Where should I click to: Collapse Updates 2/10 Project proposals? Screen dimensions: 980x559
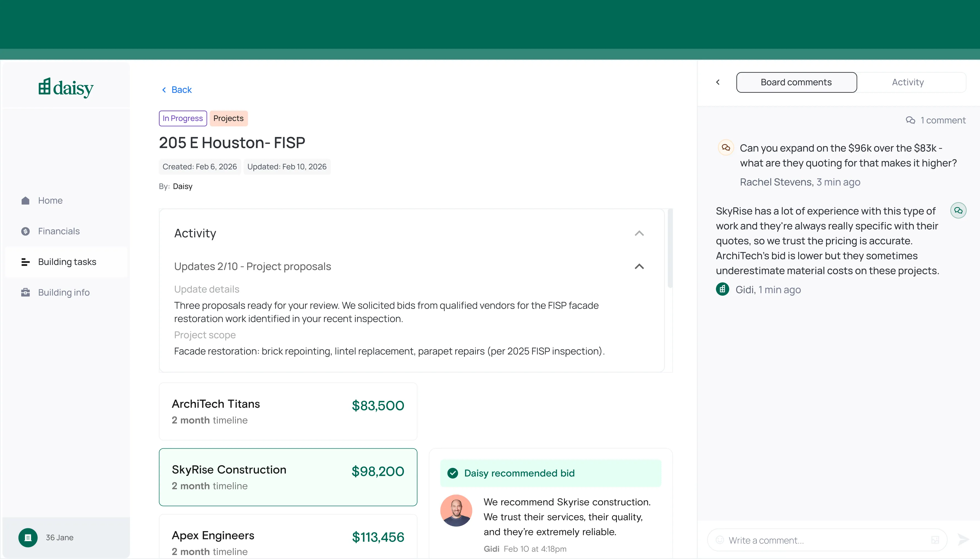tap(639, 266)
